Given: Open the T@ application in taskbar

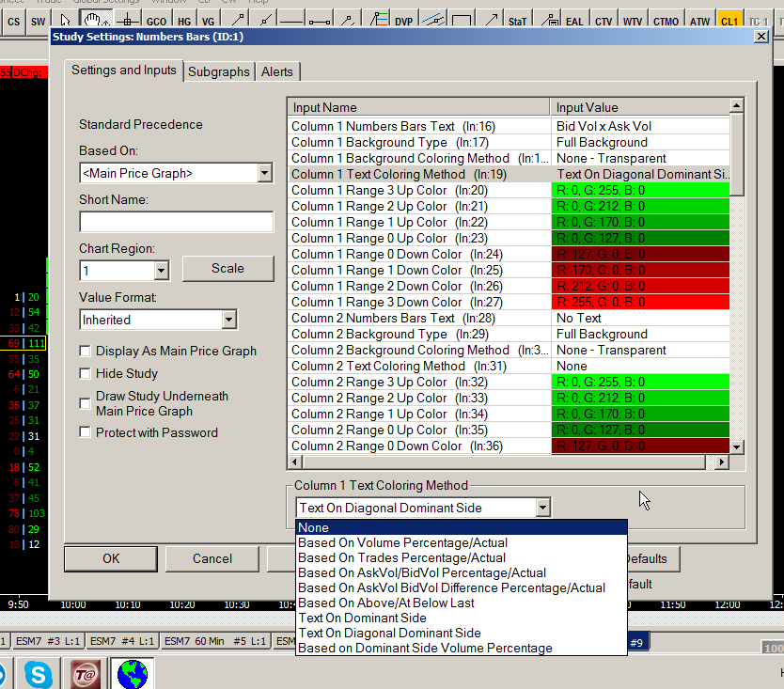Looking at the screenshot, I should pos(85,675).
